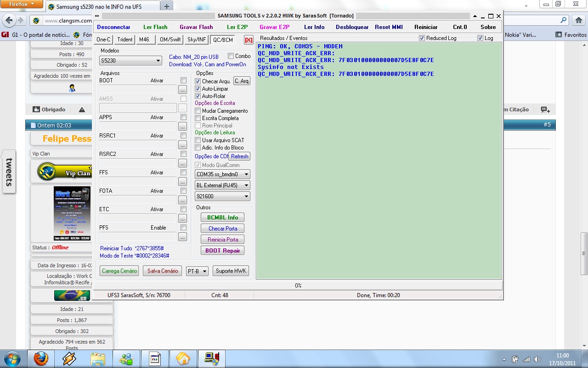Click Firefox back arrow button

click(x=9, y=20)
